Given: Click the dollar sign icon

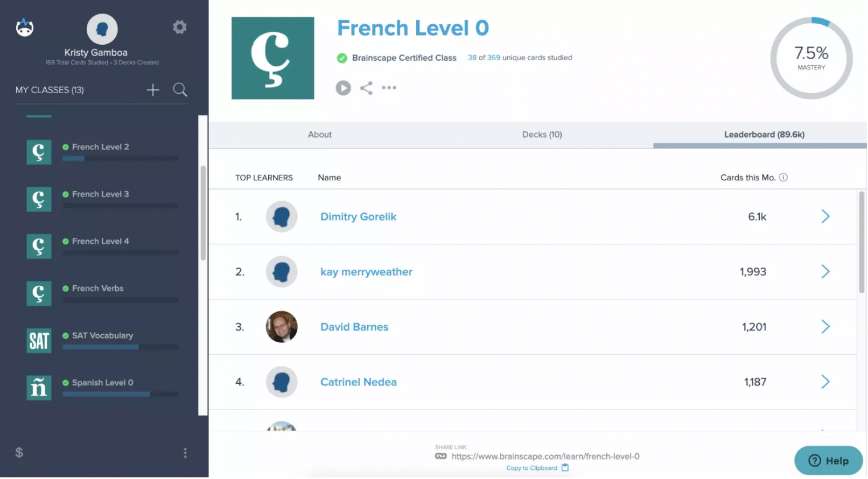Looking at the screenshot, I should click(x=19, y=453).
